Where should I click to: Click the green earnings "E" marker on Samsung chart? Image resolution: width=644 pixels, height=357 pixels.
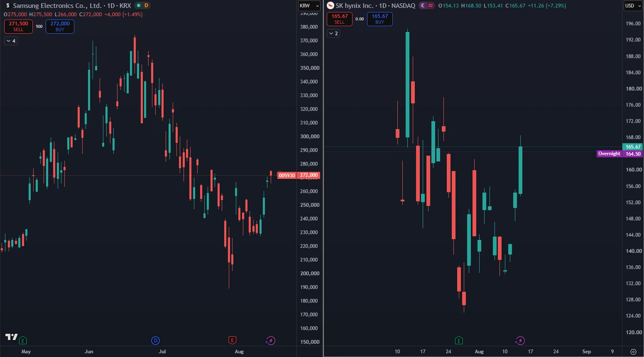[23, 341]
